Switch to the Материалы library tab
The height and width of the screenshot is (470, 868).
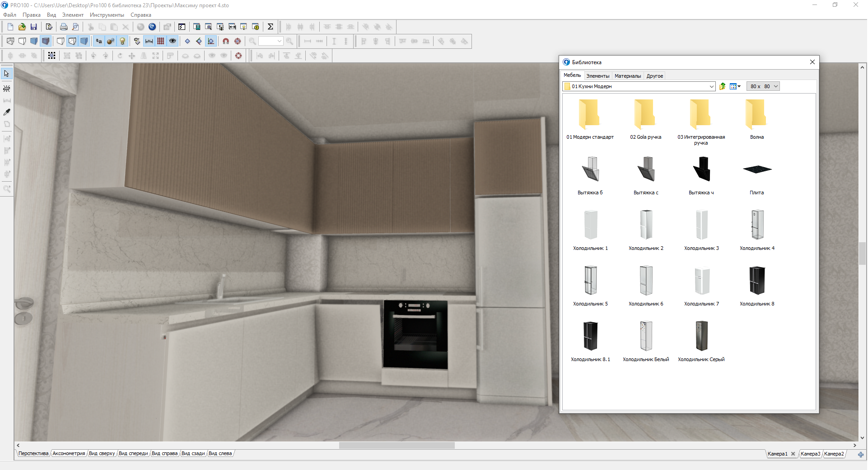coord(627,76)
